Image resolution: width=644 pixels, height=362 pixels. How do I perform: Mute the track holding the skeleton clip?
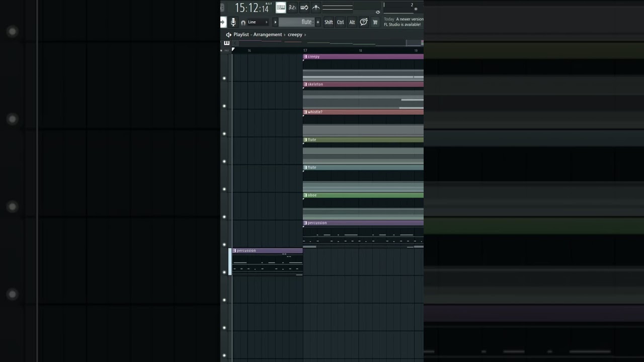[224, 106]
